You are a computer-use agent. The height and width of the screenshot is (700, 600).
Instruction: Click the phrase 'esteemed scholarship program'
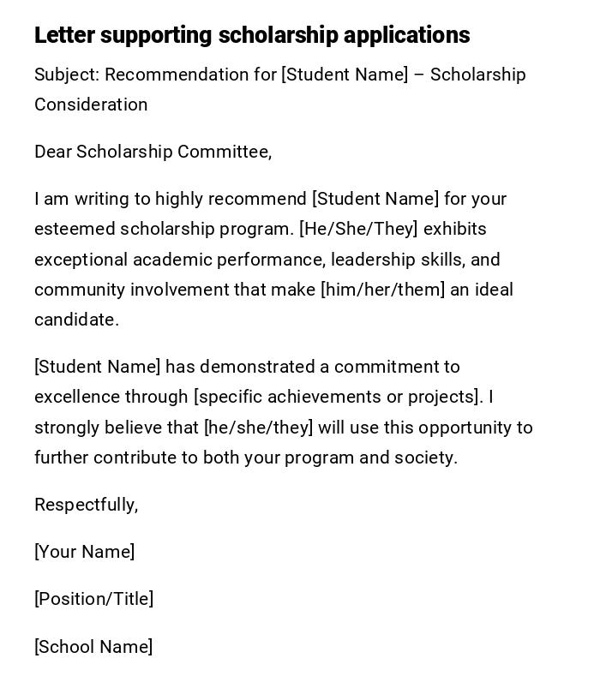point(163,230)
